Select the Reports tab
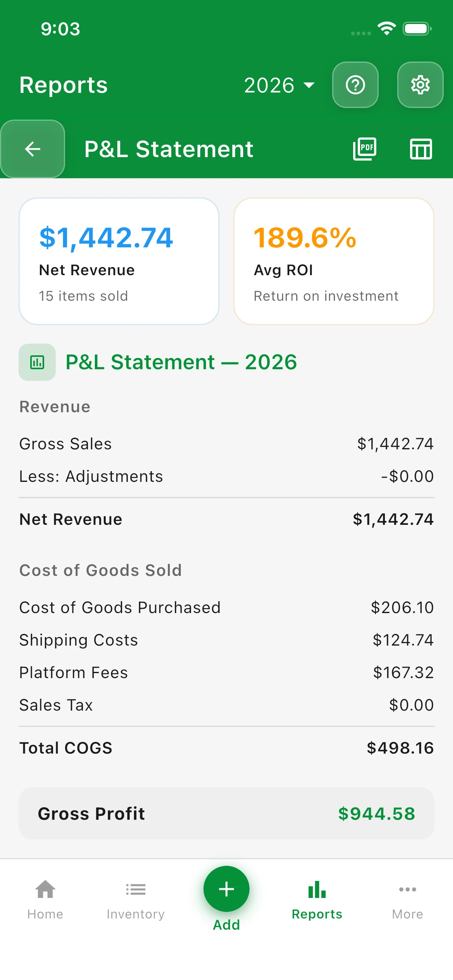453x980 pixels. 317,899
